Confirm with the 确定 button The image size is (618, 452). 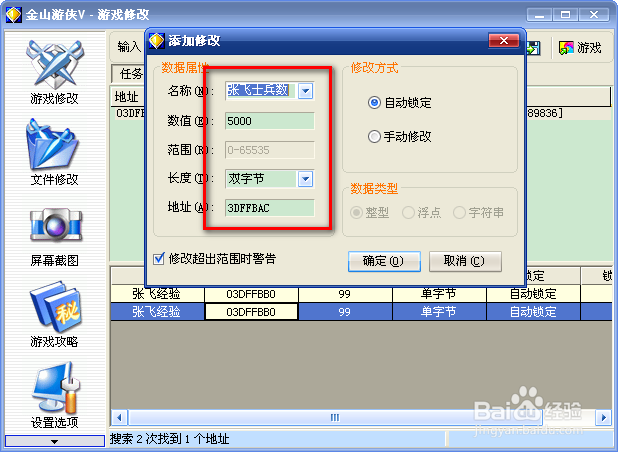coord(384,261)
